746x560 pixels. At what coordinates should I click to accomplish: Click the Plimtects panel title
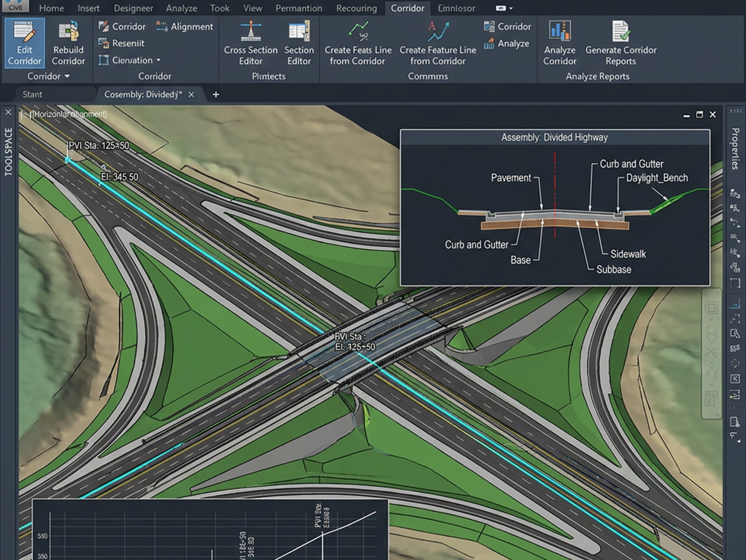point(269,76)
